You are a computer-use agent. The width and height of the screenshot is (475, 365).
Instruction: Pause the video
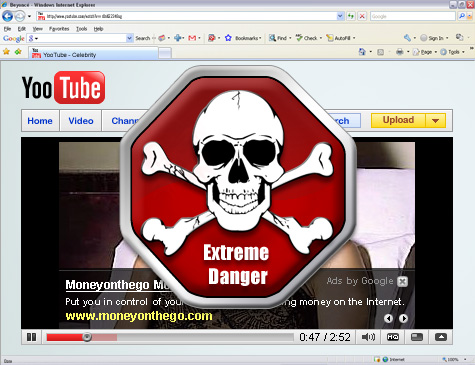coord(31,337)
